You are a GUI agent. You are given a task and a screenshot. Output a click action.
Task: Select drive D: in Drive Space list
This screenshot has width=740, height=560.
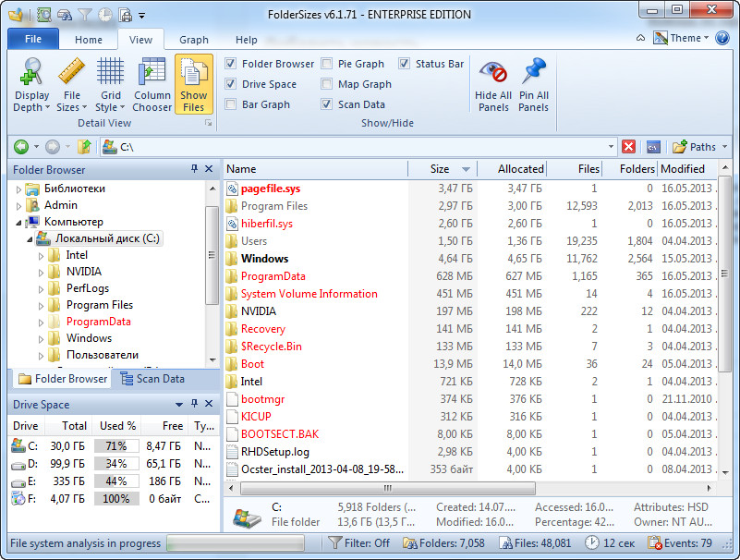point(112,464)
